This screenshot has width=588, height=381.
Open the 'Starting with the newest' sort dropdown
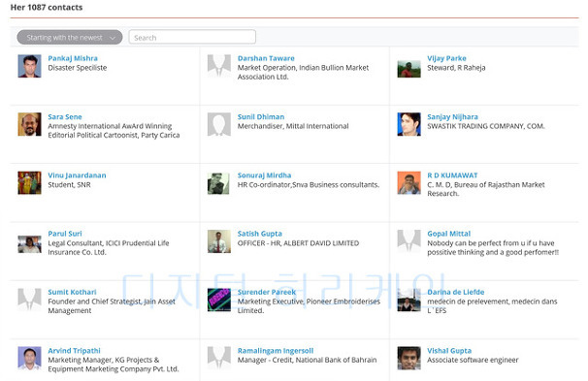tap(69, 38)
